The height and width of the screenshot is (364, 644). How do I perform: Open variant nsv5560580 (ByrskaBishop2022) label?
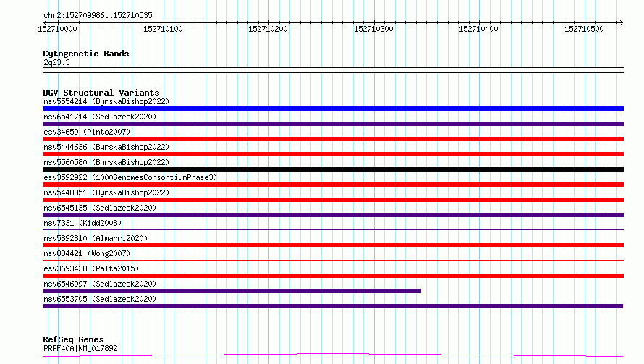[106, 162]
